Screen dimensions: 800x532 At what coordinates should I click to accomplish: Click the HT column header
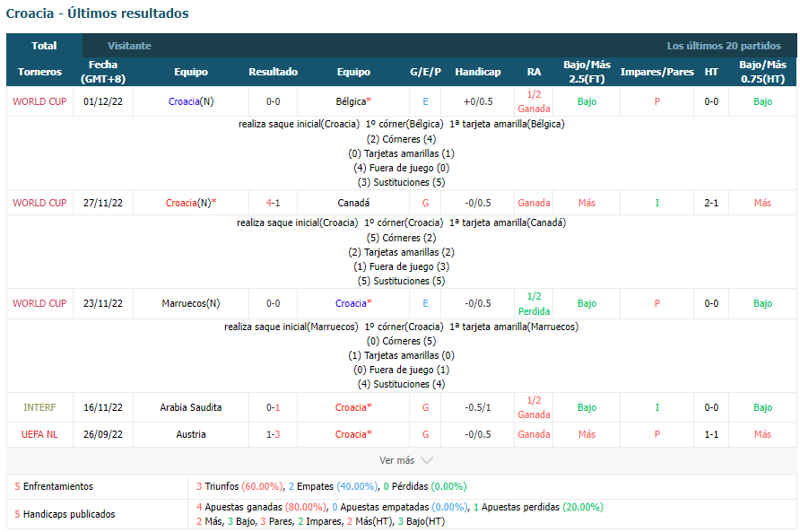coord(711,72)
